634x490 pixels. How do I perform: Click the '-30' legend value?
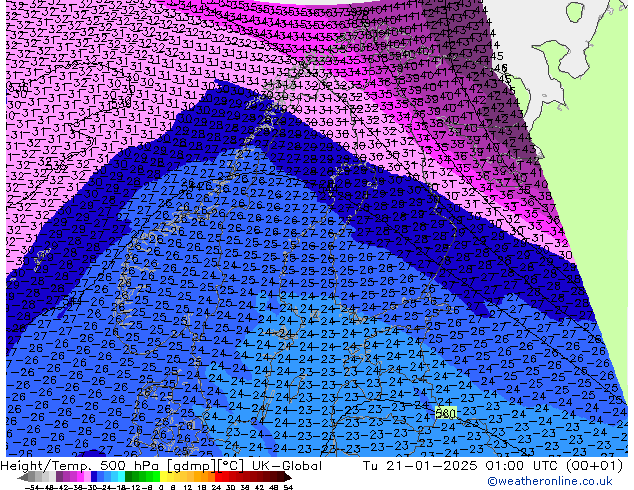tap(91, 487)
